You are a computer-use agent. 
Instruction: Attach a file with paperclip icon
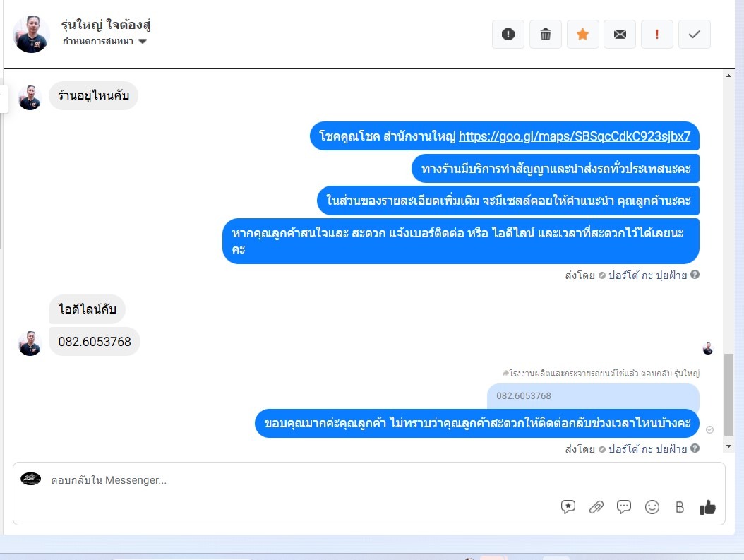click(596, 507)
